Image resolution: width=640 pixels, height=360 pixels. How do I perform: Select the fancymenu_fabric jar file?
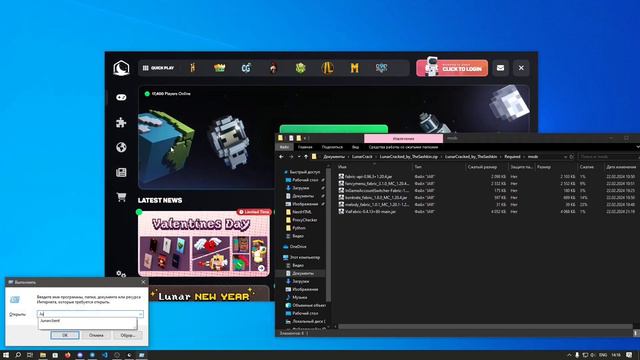click(373, 184)
